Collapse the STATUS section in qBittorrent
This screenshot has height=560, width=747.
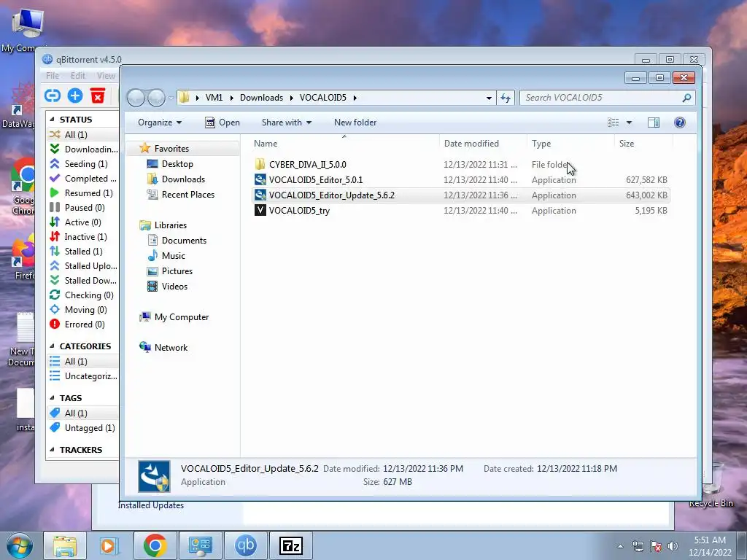(53, 120)
